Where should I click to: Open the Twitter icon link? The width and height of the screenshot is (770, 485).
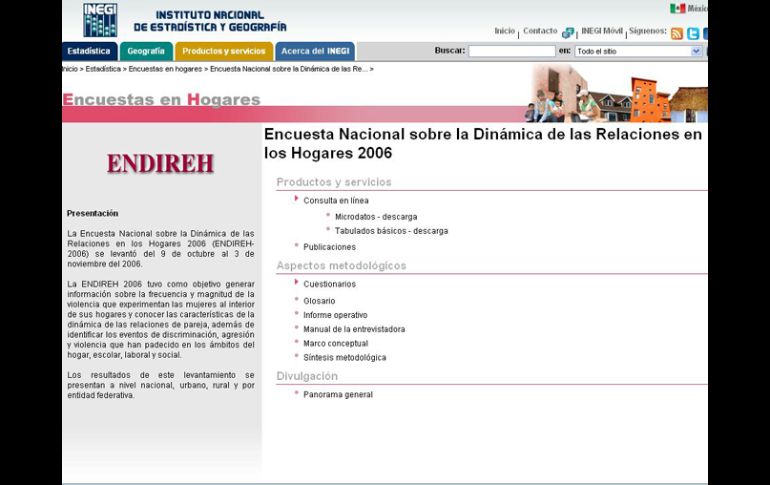pyautogui.click(x=693, y=33)
